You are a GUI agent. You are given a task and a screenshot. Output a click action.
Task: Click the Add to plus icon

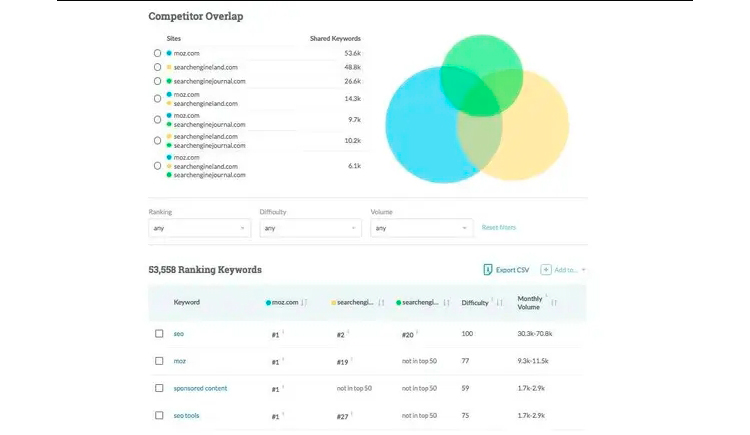(x=546, y=270)
